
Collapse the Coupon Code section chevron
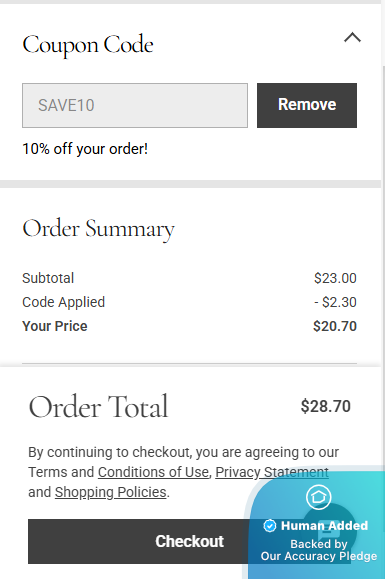point(353,38)
